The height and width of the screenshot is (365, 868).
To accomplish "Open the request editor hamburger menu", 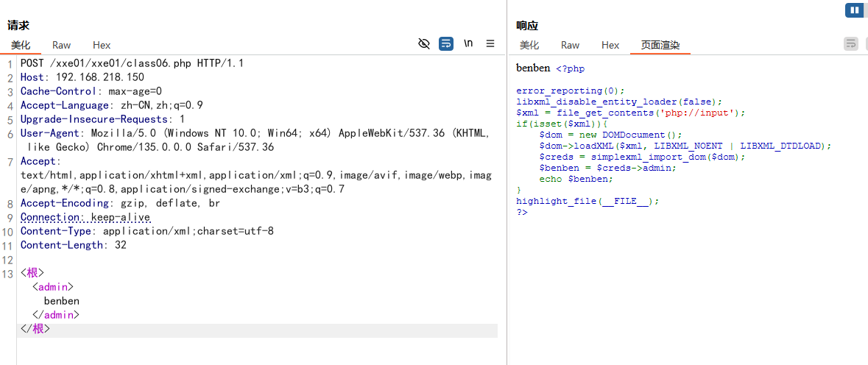I will [x=490, y=44].
